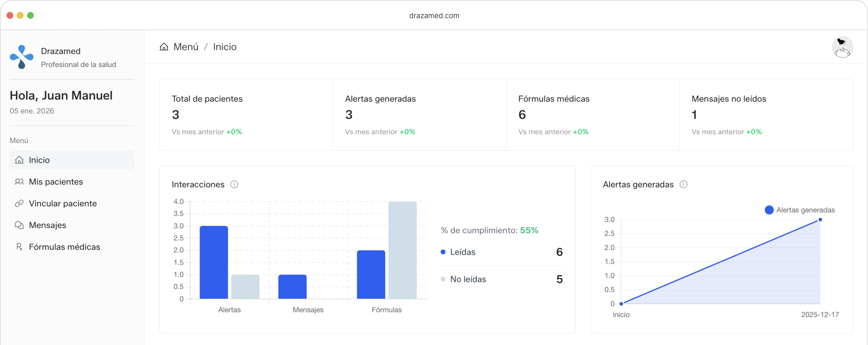Click the Mis pacientes people icon
The width and height of the screenshot is (868, 345).
click(19, 182)
